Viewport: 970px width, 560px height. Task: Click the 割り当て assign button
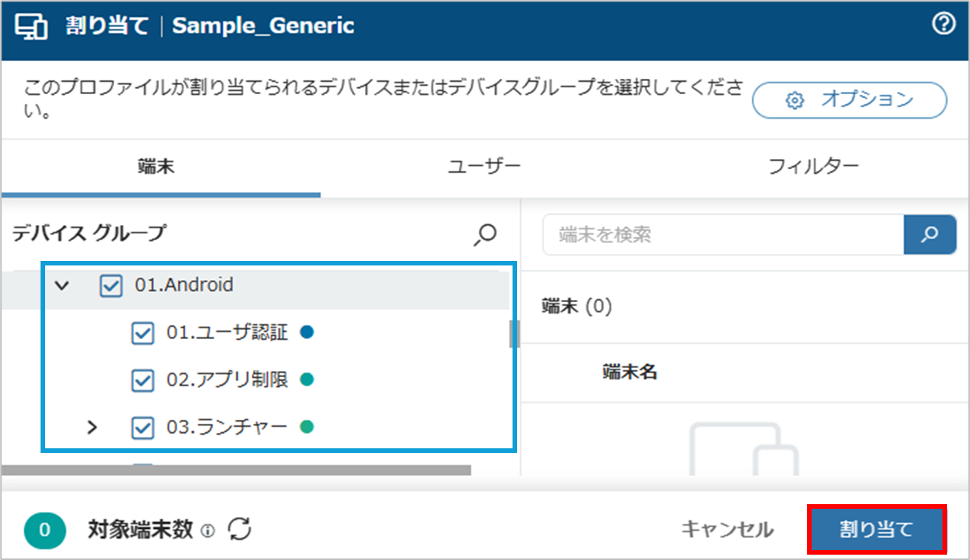click(x=877, y=529)
